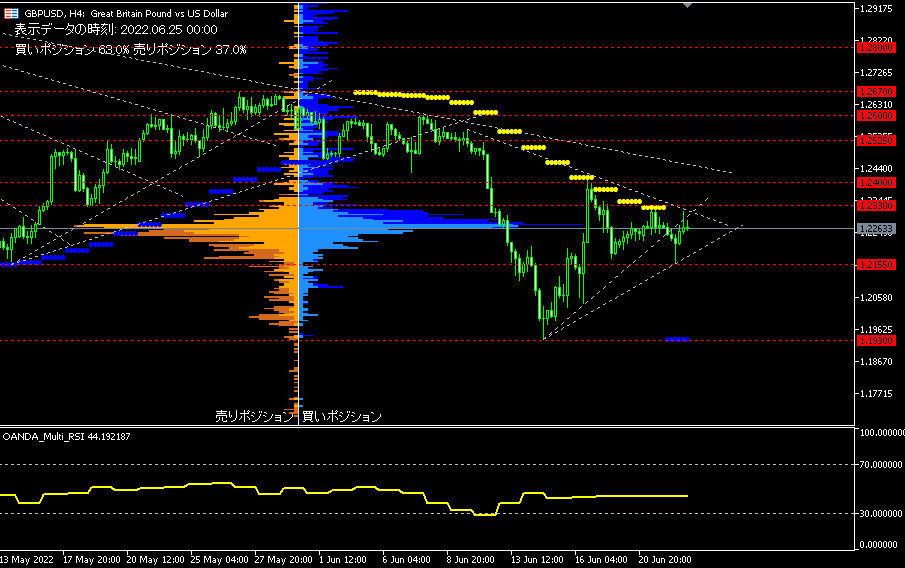Click the GBPUSD chart symbol icon
Viewport: 905px width, 568px height.
tap(11, 13)
